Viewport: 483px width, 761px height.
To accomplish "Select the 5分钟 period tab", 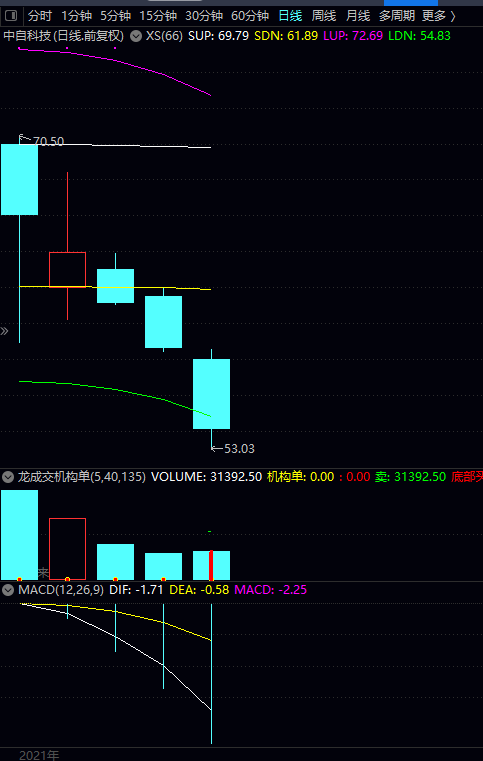I will pyautogui.click(x=116, y=16).
